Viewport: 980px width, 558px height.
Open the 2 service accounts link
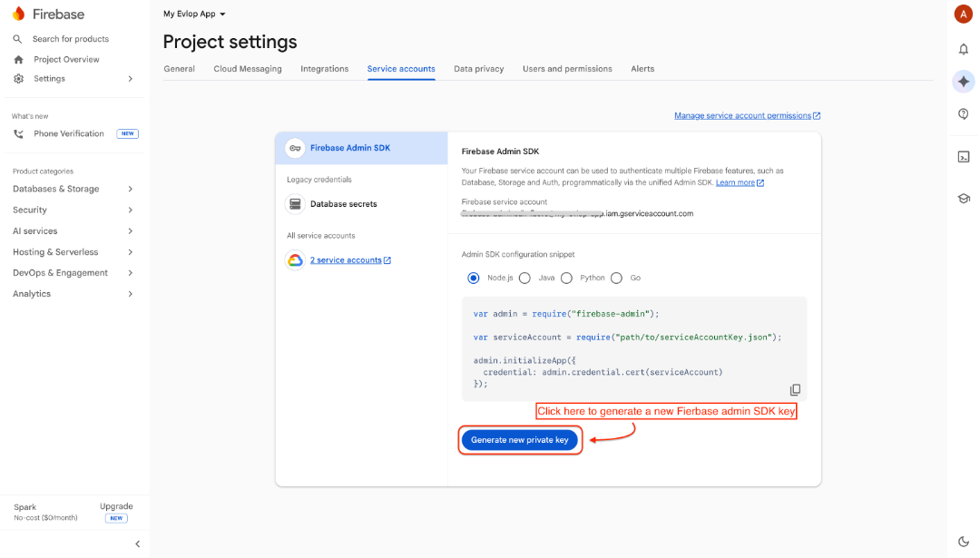(x=346, y=260)
